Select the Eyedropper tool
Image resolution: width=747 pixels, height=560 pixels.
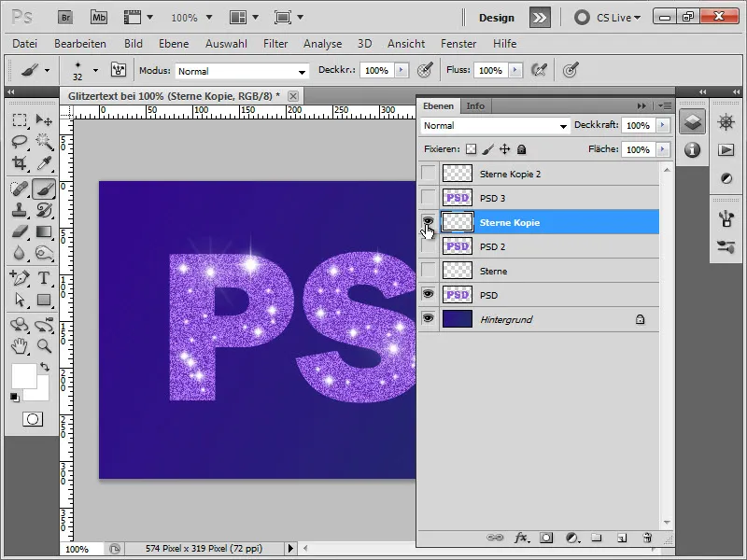(x=44, y=163)
